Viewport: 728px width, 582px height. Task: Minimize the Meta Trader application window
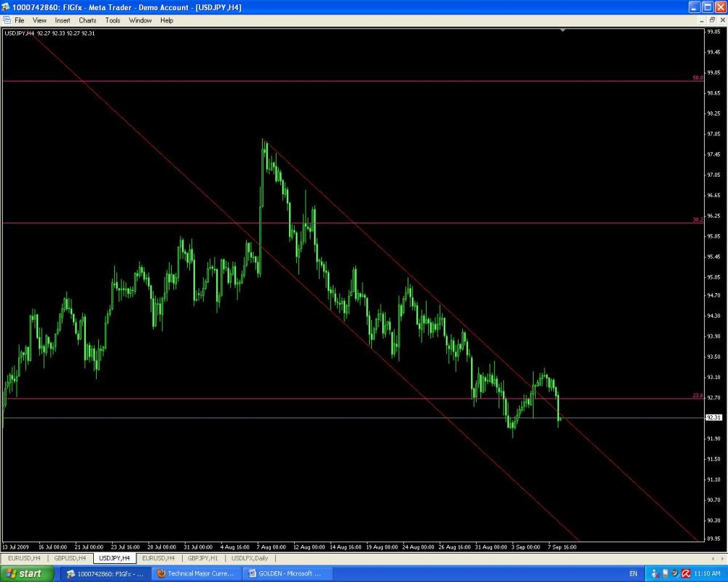[694, 7]
